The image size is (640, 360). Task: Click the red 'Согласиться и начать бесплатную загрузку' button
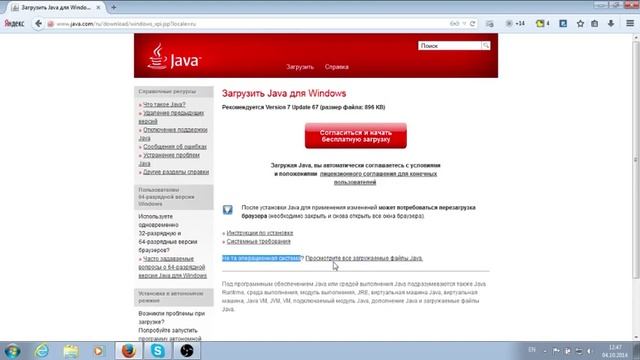pyautogui.click(x=356, y=136)
